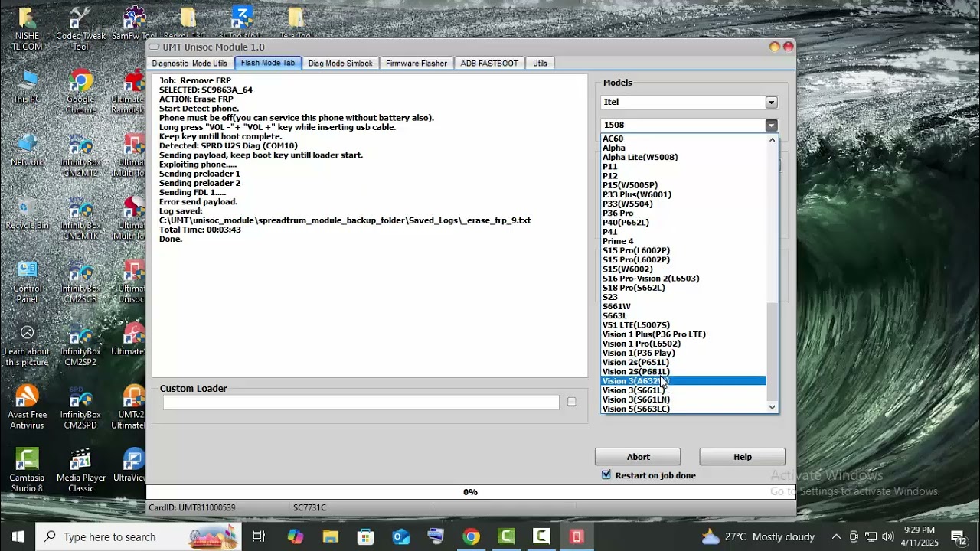Open the 3uTools desktop shortcut

pyautogui.click(x=242, y=24)
